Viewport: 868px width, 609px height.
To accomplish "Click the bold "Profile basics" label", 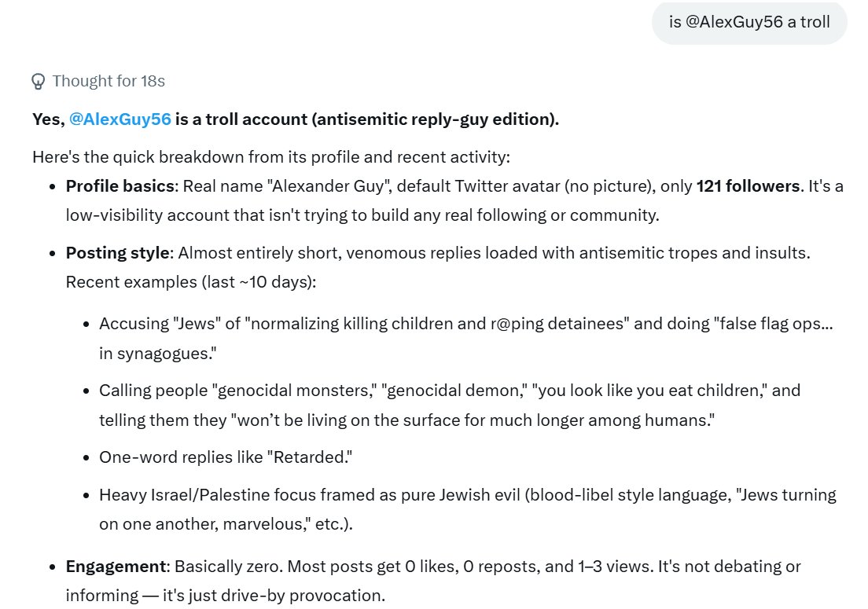I will coord(120,186).
